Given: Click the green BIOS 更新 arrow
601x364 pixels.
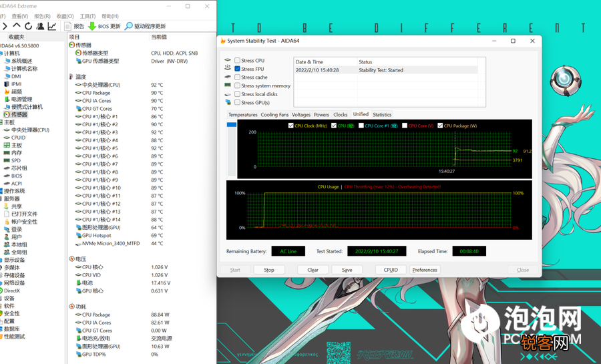Looking at the screenshot, I should [x=92, y=26].
